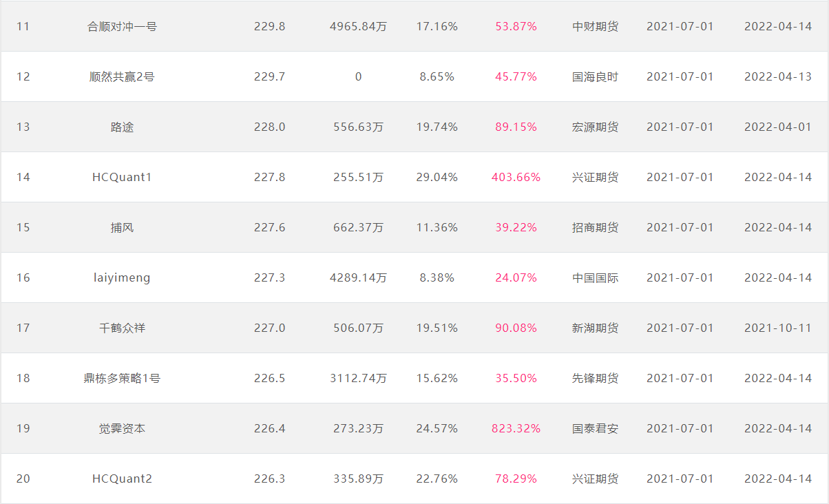Open the 觉霁资本 account name
Screen dimensions: 829x504
[122, 428]
